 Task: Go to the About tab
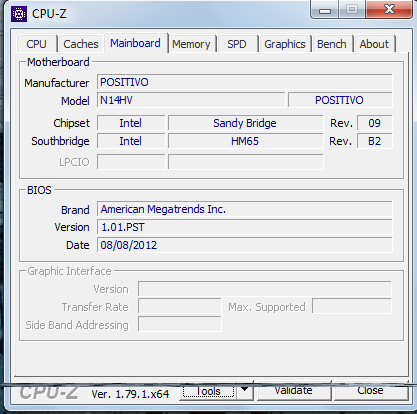(374, 44)
